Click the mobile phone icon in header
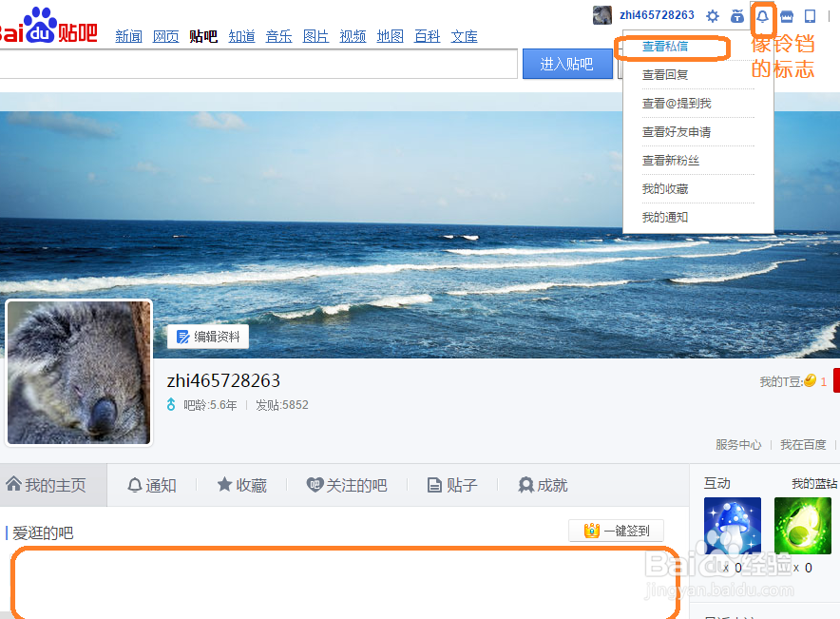 (x=810, y=16)
